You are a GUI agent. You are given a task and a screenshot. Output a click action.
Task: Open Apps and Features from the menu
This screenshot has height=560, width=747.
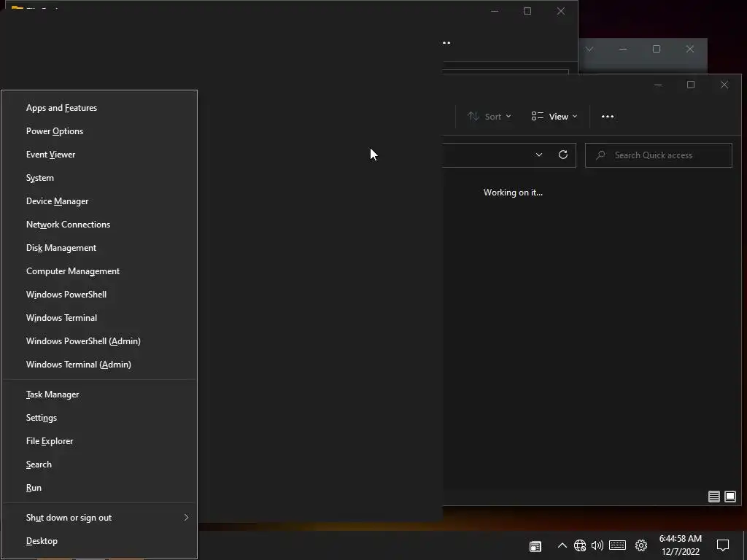click(99, 108)
